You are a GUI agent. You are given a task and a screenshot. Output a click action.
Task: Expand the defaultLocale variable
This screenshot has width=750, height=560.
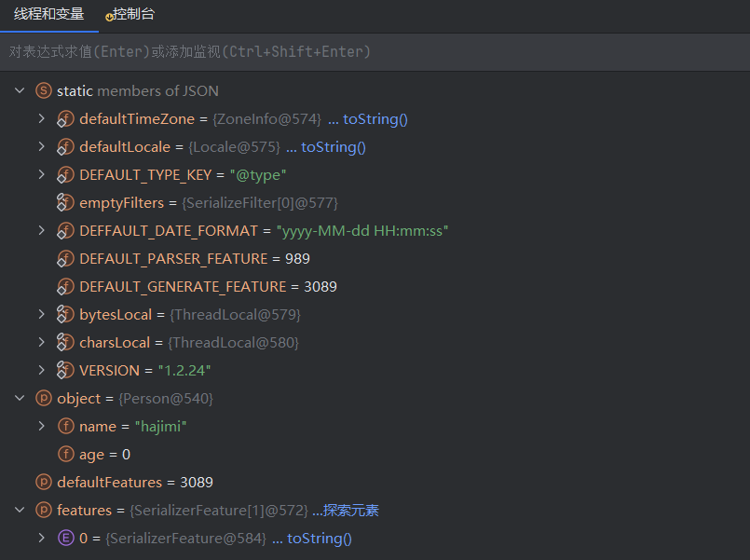pos(41,147)
